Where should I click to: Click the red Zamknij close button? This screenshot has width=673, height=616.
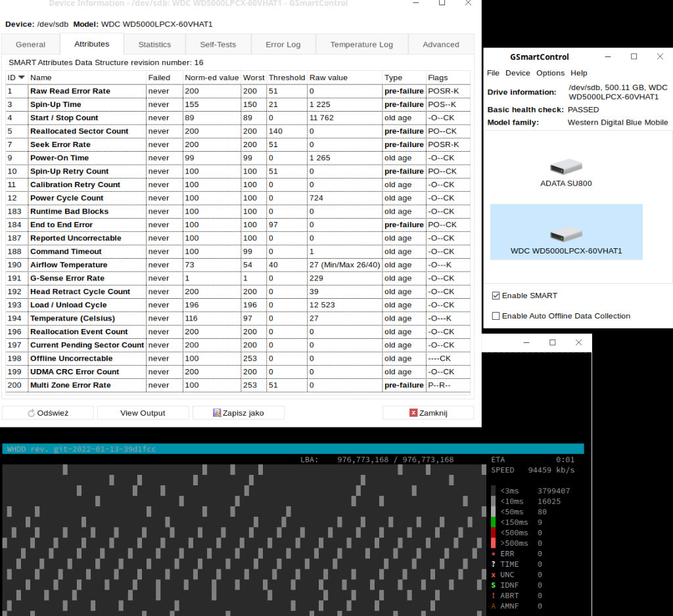tap(428, 413)
